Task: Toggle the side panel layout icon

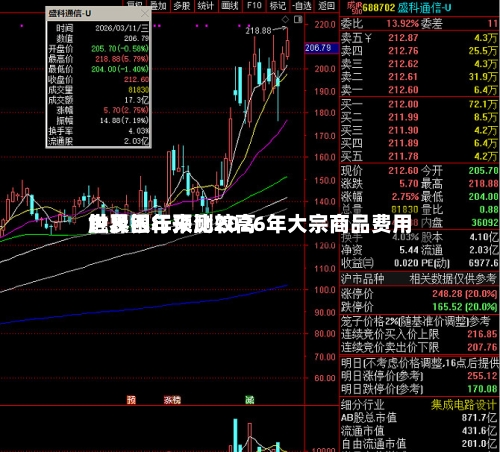Action: 298,20
